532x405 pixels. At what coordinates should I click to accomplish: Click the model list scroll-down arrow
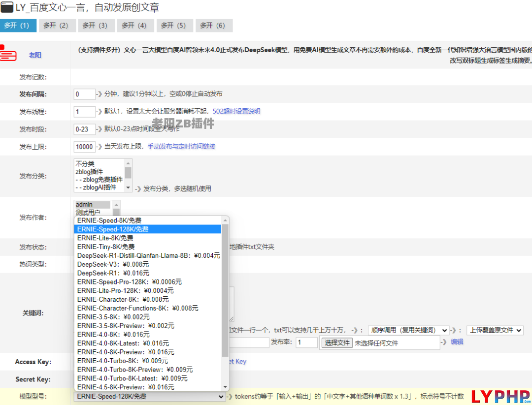225,387
